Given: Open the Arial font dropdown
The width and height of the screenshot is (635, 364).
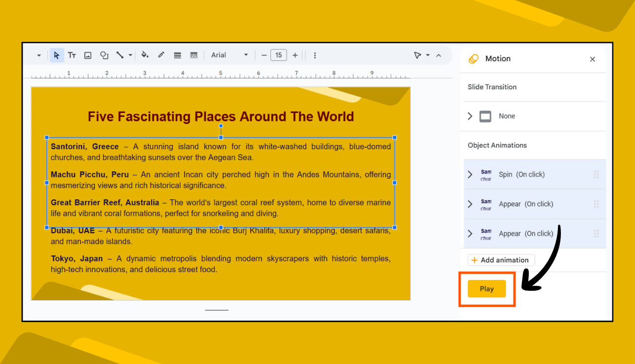Looking at the screenshot, I should [x=246, y=55].
